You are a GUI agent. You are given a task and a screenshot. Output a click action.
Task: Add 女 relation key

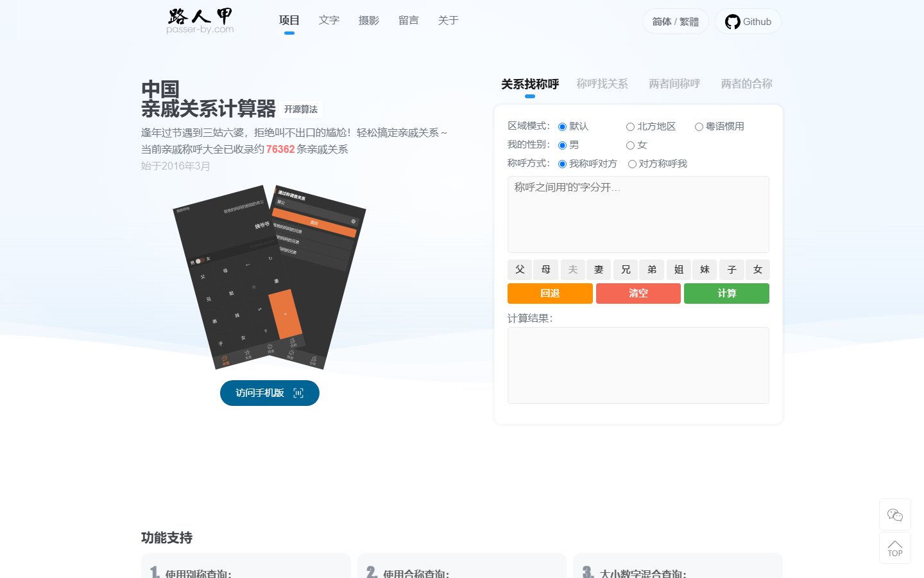point(758,270)
